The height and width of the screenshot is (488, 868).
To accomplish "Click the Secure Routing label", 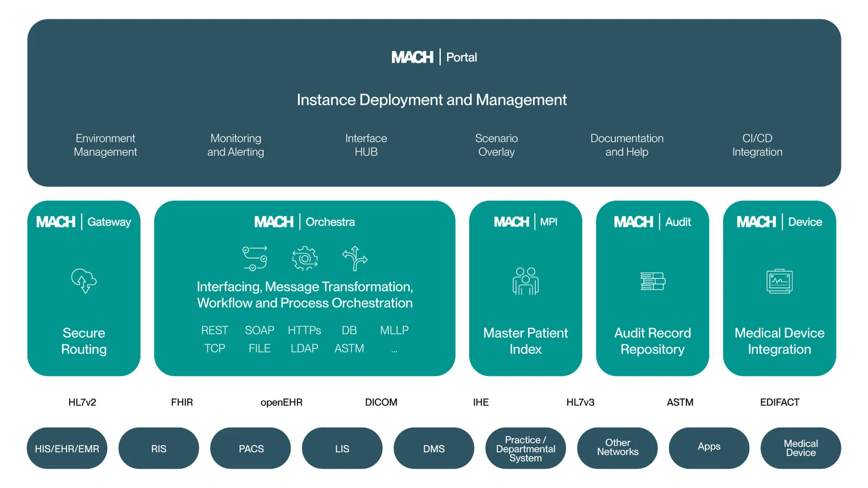I will 84,341.
